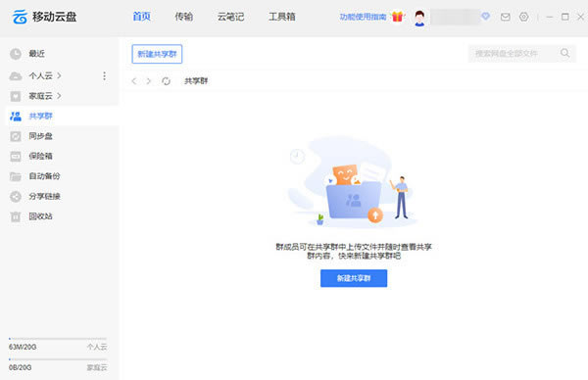Open the three-dot menu next to 个人云

click(104, 76)
